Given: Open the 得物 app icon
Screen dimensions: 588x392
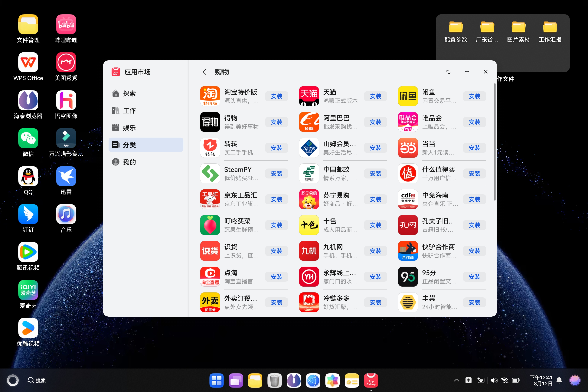Looking at the screenshot, I should click(x=210, y=122).
